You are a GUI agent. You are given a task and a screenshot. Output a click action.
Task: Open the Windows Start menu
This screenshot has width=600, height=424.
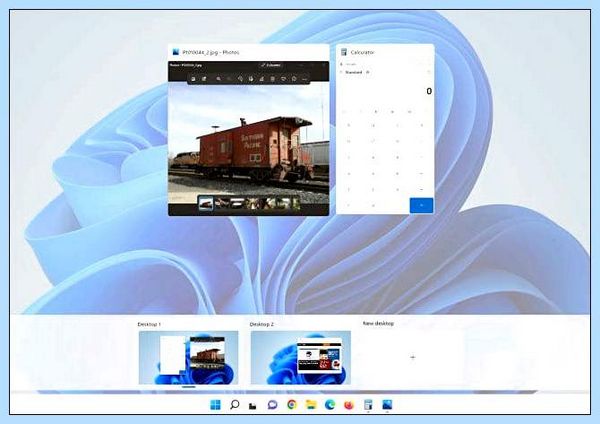click(x=215, y=404)
